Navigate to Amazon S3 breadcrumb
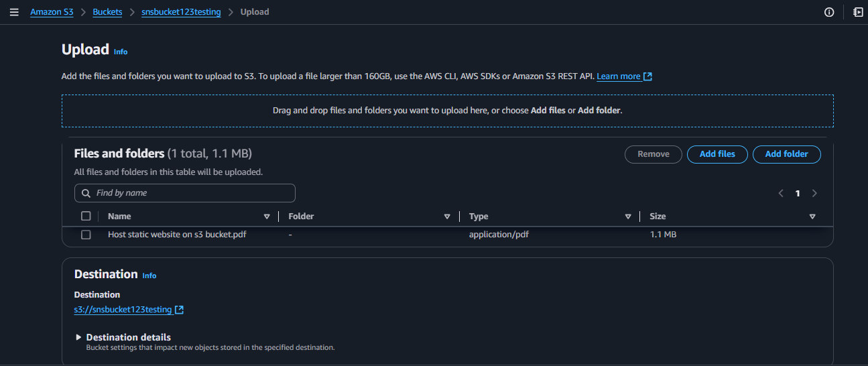Viewport: 868px width, 366px height. click(x=52, y=12)
